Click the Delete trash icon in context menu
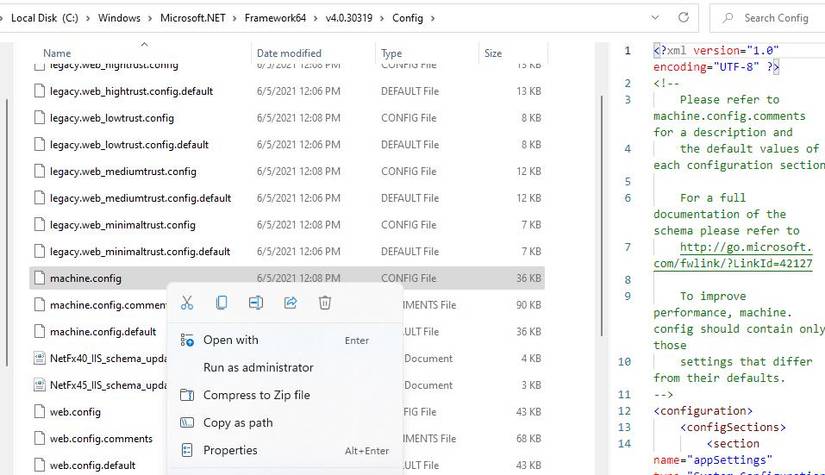825x475 pixels. [x=325, y=303]
